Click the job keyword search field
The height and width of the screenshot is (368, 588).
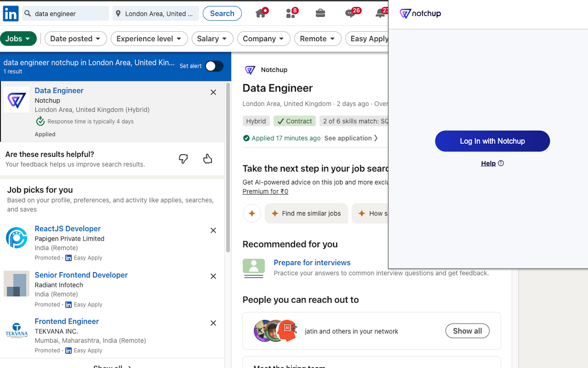click(66, 14)
